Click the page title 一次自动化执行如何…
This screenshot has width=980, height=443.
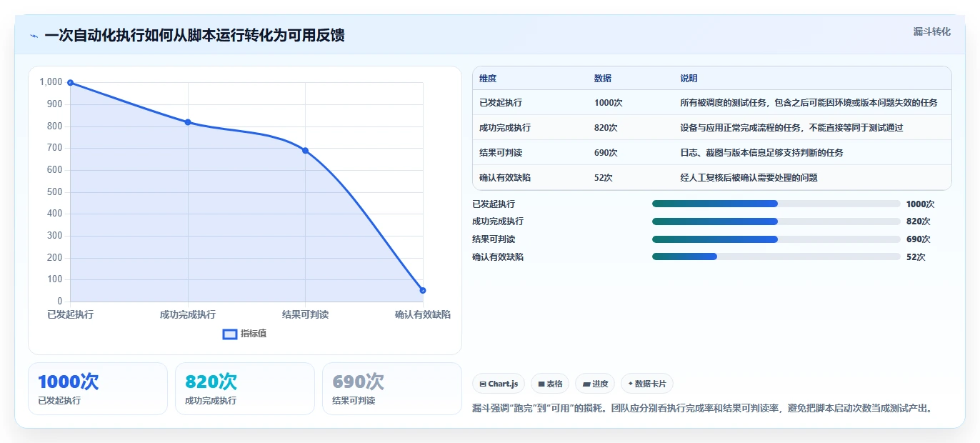[x=194, y=35]
